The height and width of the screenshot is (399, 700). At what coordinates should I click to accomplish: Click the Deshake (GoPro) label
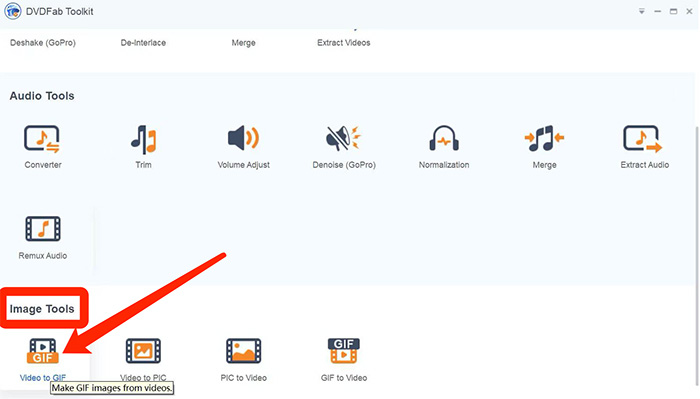[x=43, y=43]
